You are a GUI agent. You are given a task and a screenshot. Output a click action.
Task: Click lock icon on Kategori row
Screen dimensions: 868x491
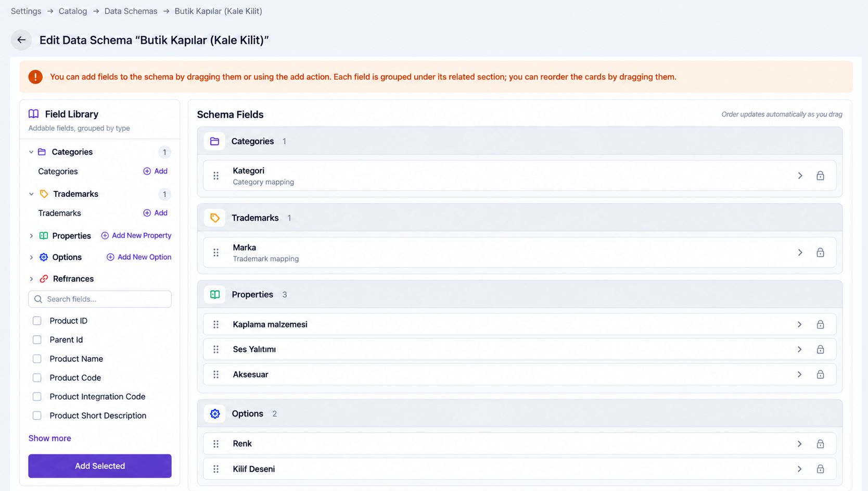(x=820, y=175)
